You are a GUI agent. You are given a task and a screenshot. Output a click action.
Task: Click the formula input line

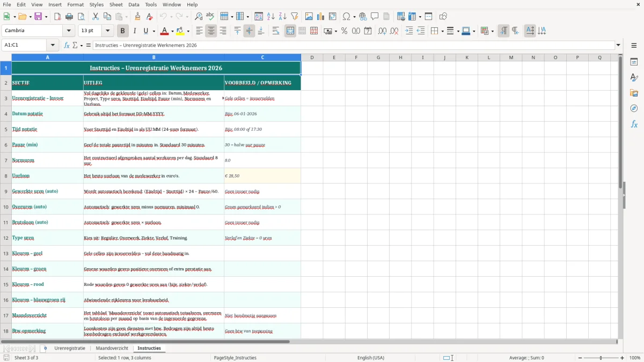(354, 45)
